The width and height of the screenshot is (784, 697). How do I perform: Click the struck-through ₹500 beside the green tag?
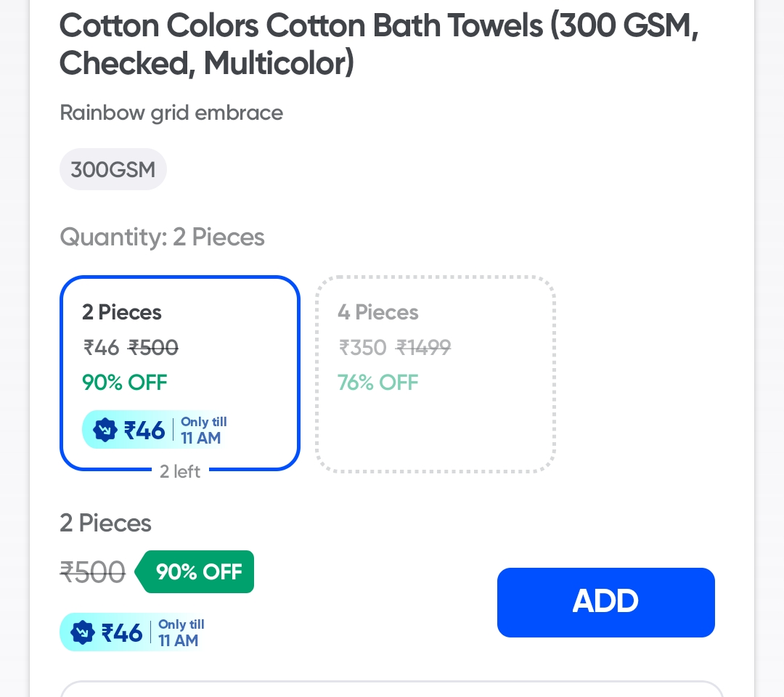coord(92,573)
